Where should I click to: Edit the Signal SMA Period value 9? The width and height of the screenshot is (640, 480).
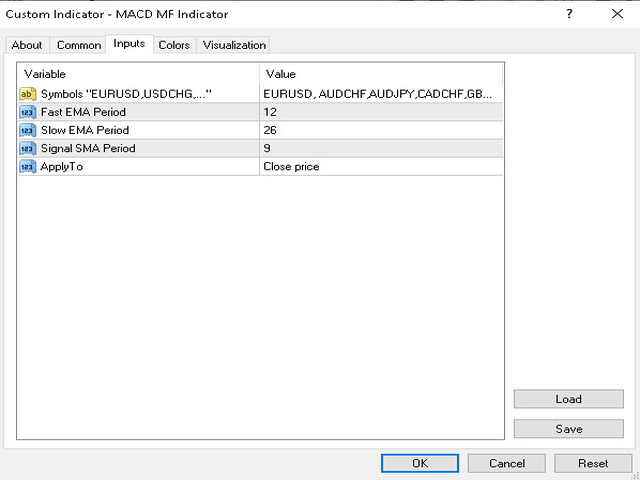(380, 148)
